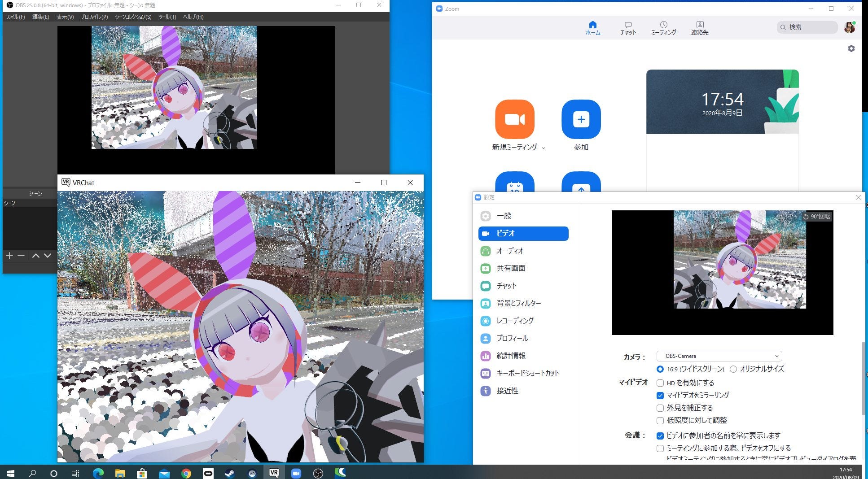Toggle the mirror my video checkbox
This screenshot has width=868, height=479.
(x=660, y=396)
